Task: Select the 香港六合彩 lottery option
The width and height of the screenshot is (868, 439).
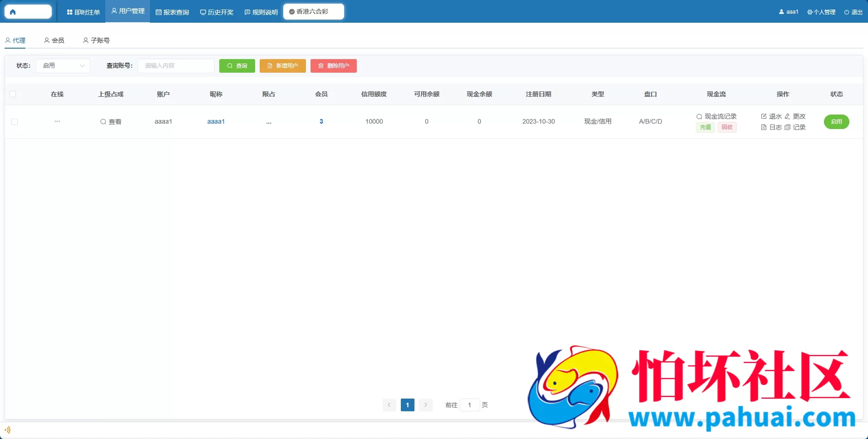Action: [313, 11]
